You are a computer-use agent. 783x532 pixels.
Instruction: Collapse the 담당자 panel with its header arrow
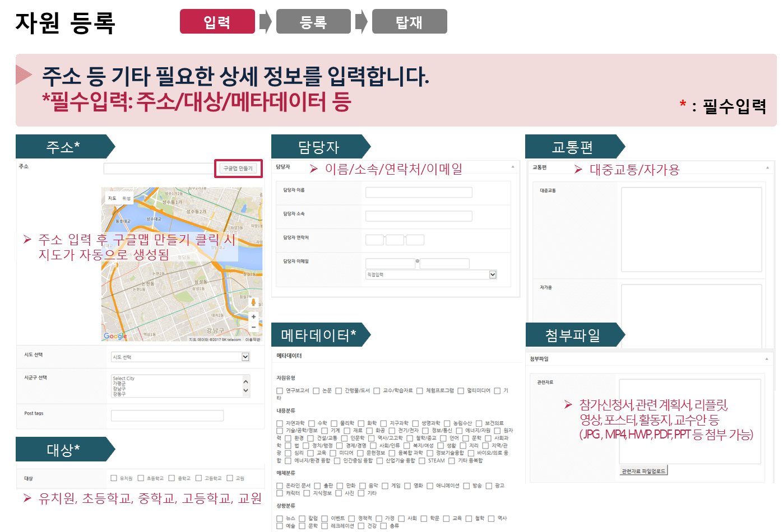coord(513,167)
